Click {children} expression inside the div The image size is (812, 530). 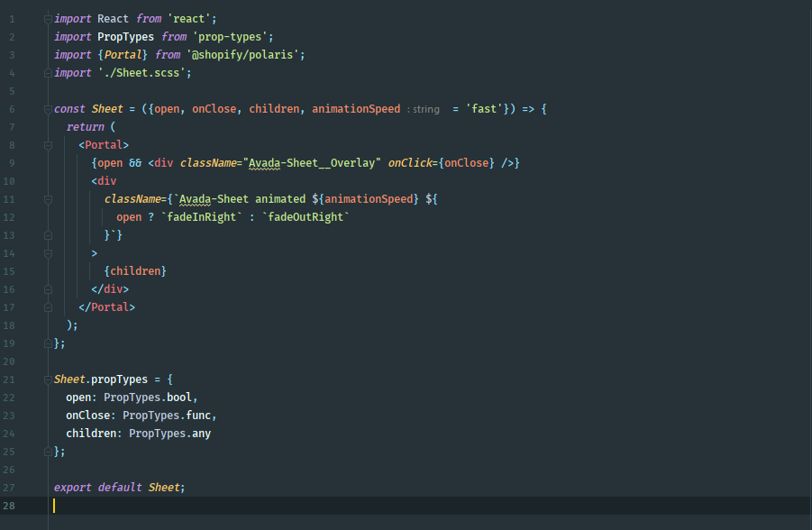(135, 271)
